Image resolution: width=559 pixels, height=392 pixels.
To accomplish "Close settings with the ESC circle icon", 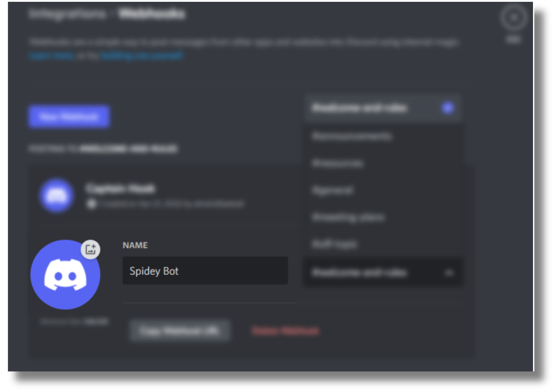I will (513, 18).
